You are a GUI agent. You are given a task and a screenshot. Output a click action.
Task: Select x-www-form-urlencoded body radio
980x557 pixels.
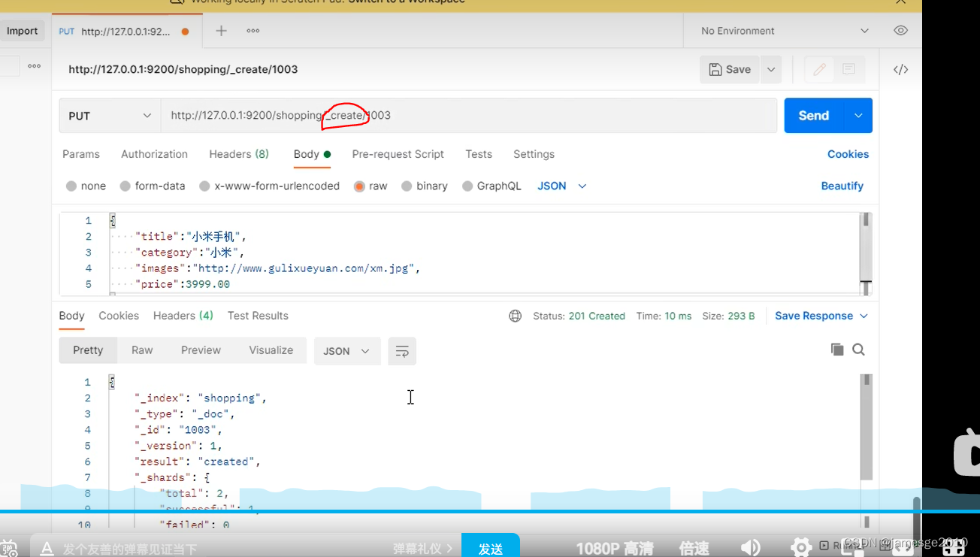[x=204, y=186]
